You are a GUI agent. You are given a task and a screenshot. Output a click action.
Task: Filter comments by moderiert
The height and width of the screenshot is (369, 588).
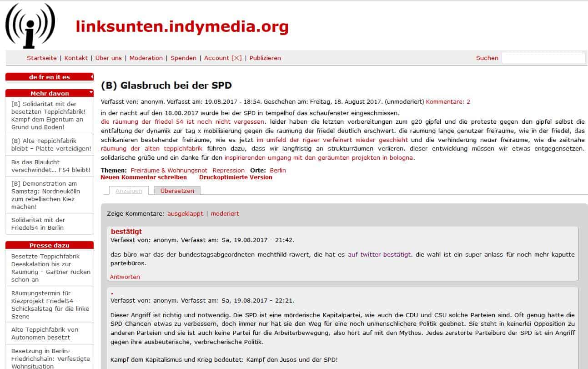pyautogui.click(x=225, y=214)
